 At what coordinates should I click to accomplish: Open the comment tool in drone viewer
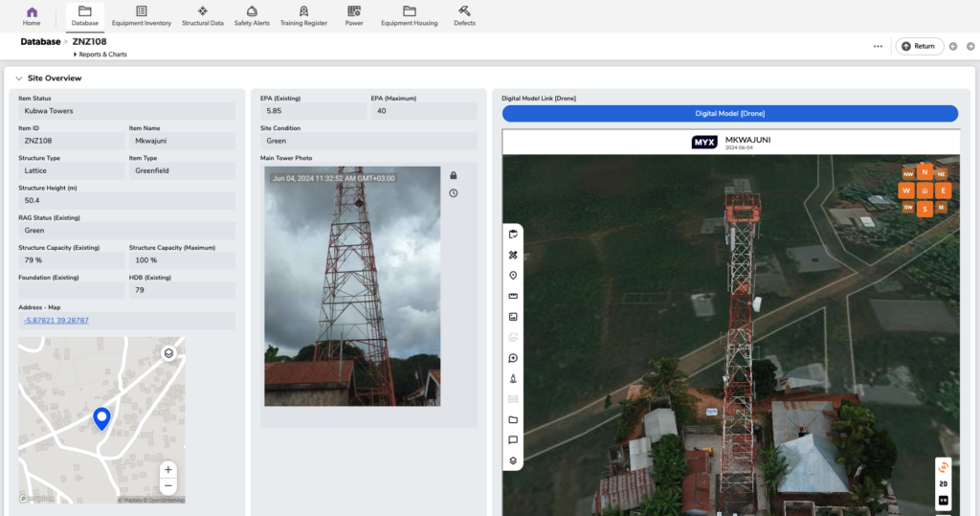pyautogui.click(x=513, y=440)
